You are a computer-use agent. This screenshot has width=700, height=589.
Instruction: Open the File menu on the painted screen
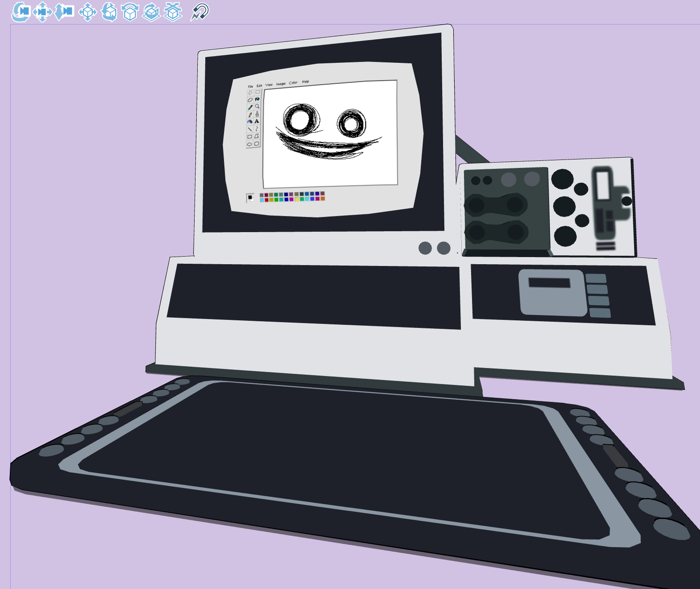point(250,86)
